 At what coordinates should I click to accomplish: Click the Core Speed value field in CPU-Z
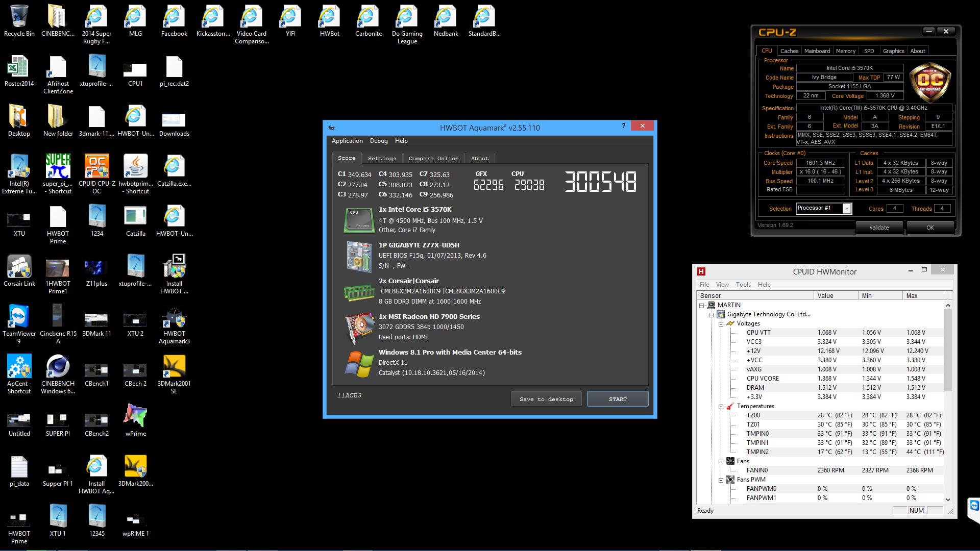pyautogui.click(x=821, y=163)
